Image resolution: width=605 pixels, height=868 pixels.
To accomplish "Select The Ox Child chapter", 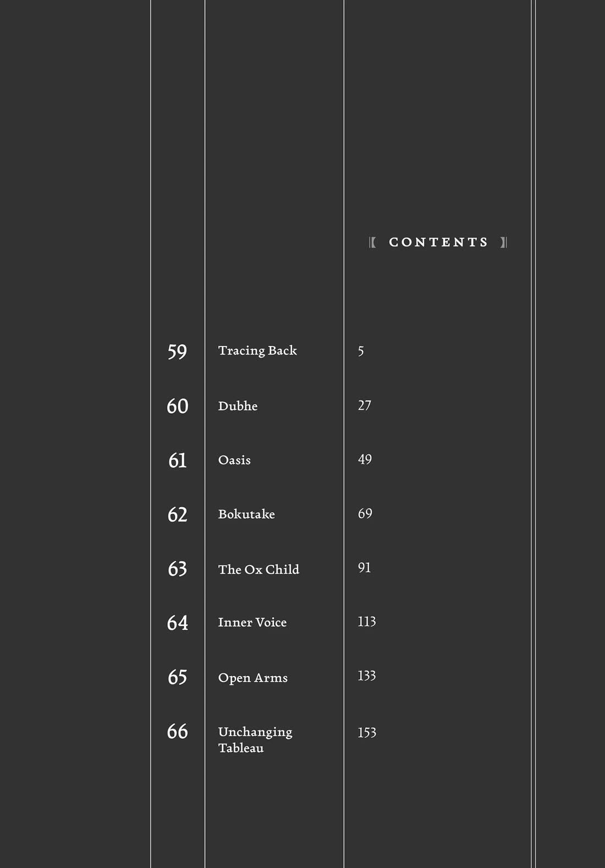I will (258, 569).
